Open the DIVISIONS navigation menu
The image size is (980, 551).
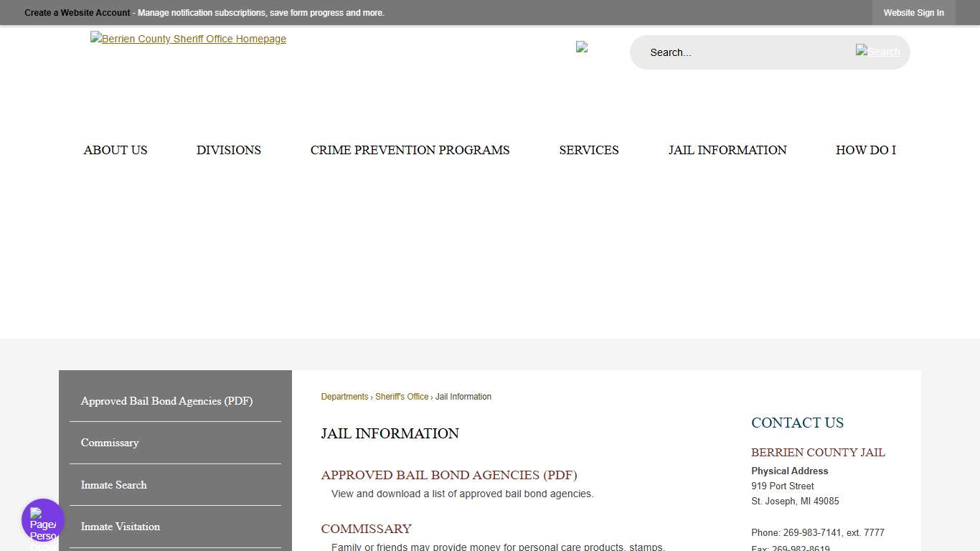click(x=228, y=150)
